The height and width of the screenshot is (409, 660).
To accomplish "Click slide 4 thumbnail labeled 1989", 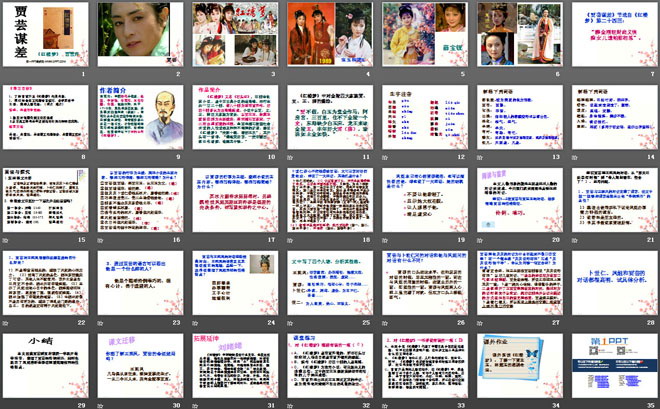I will click(328, 35).
